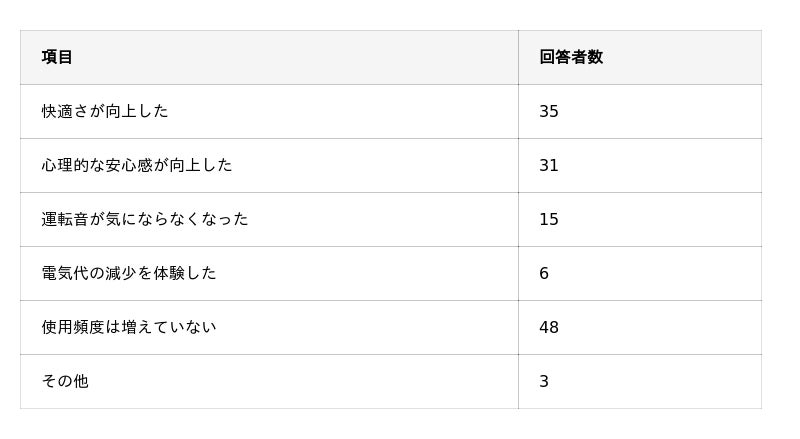Click column divider between 項目 and 回答者数 headers

tap(518, 57)
